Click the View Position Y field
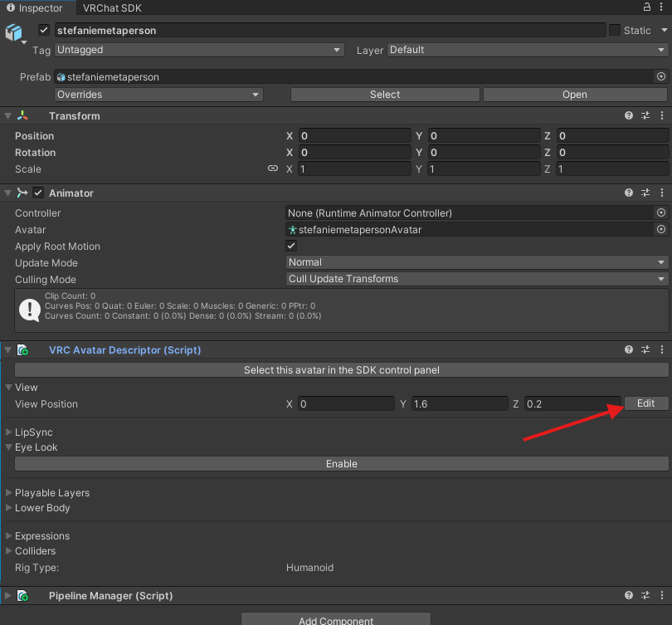The height and width of the screenshot is (625, 672). pyautogui.click(x=460, y=404)
